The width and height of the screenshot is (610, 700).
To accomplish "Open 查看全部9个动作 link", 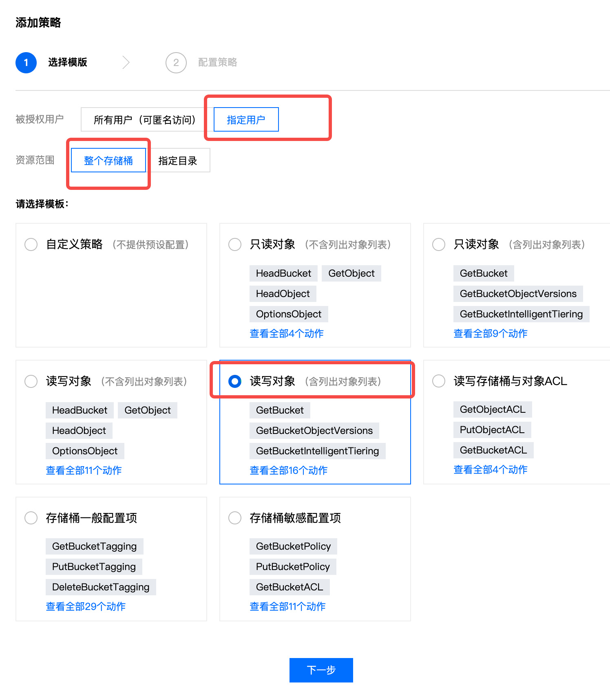I will tap(491, 333).
